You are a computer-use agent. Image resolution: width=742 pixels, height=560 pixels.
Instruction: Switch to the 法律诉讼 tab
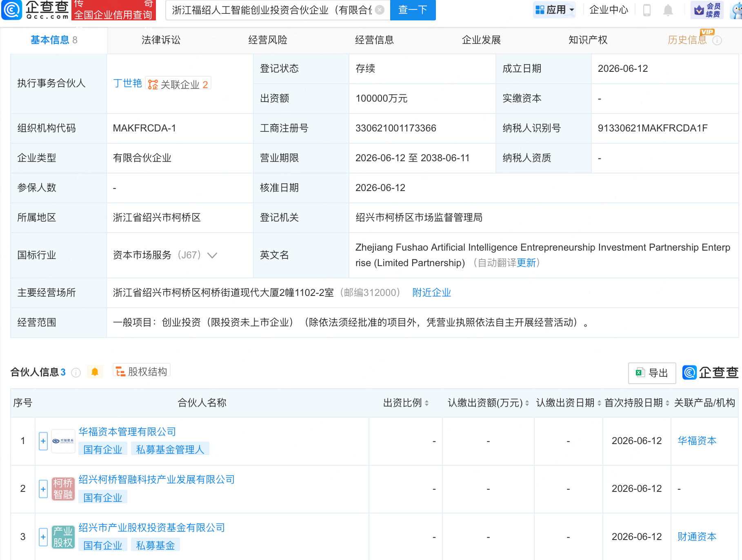[161, 40]
